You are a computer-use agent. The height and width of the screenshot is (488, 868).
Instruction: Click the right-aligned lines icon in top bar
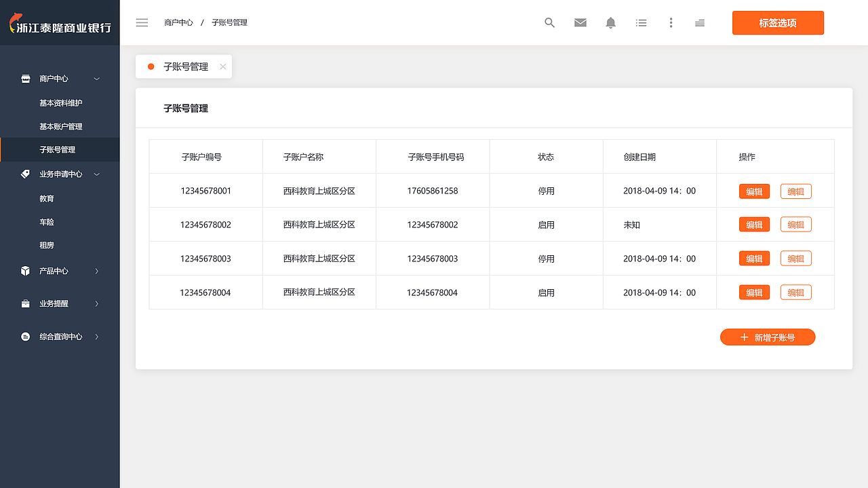coord(700,23)
